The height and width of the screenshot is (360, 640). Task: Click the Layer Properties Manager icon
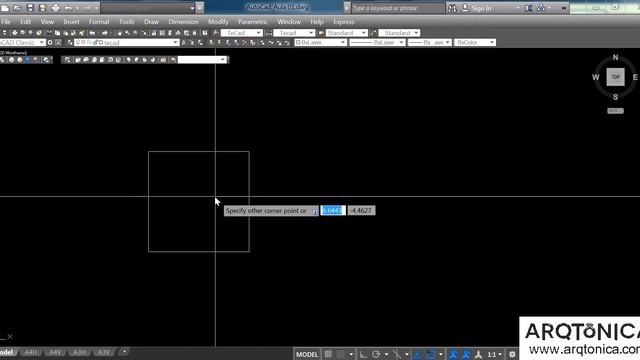tap(70, 42)
